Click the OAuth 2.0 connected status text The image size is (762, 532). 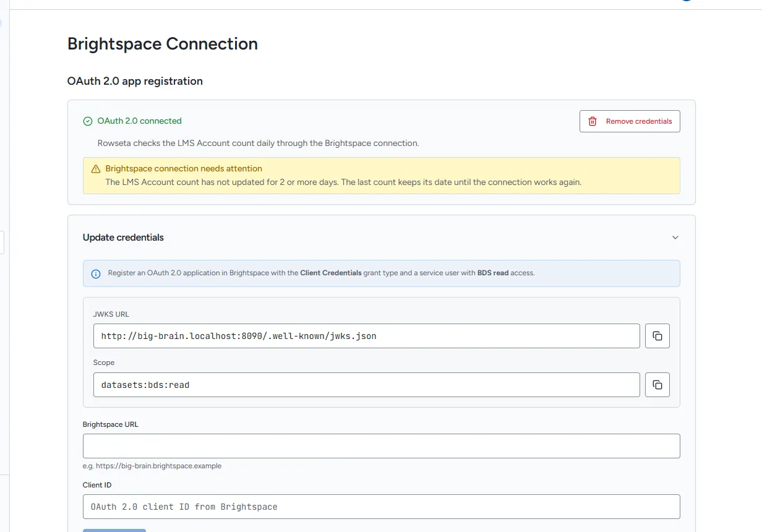click(x=140, y=121)
